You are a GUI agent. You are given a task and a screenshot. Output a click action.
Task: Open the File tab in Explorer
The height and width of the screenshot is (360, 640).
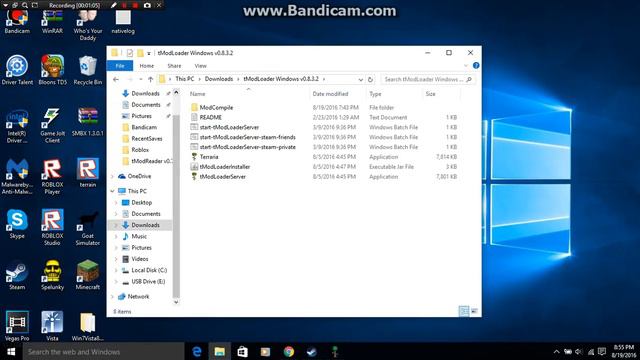pos(120,66)
